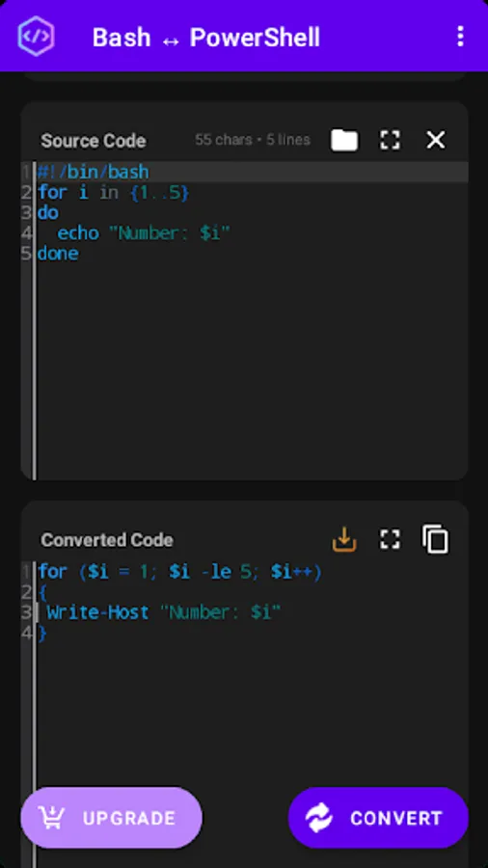Click the 'echo "Number: $i"' line

(144, 233)
